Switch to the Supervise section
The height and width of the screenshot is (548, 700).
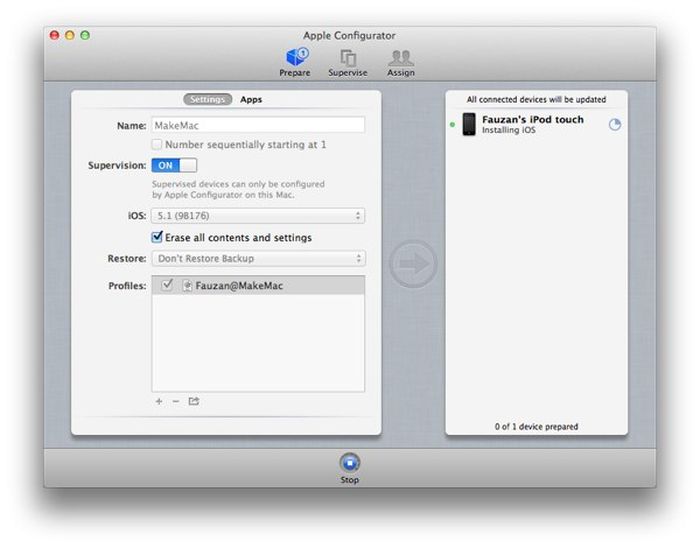(348, 62)
